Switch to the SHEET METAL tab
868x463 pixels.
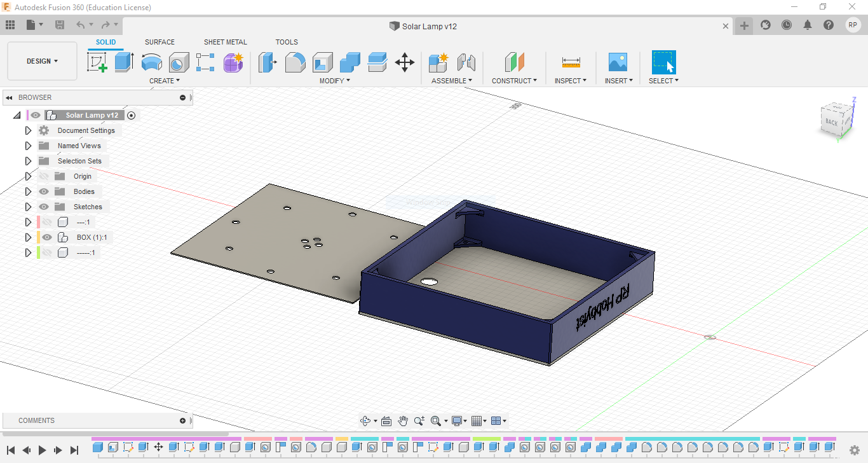click(226, 42)
